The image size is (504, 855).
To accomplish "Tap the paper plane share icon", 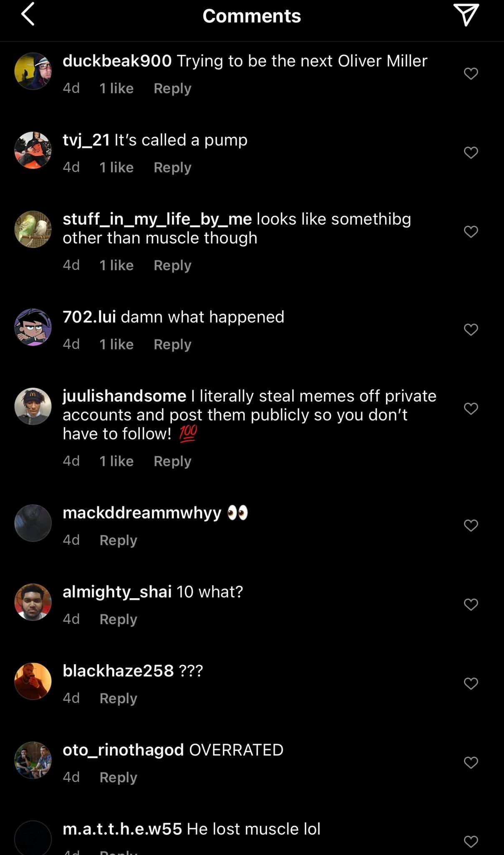I will pos(466,15).
